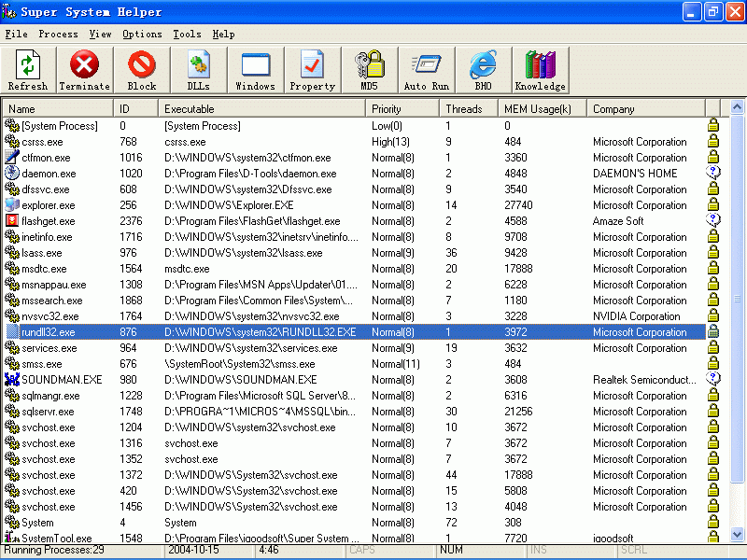Click the lock icon for sqlservr.exe row
This screenshot has height=560, width=747.
(712, 411)
